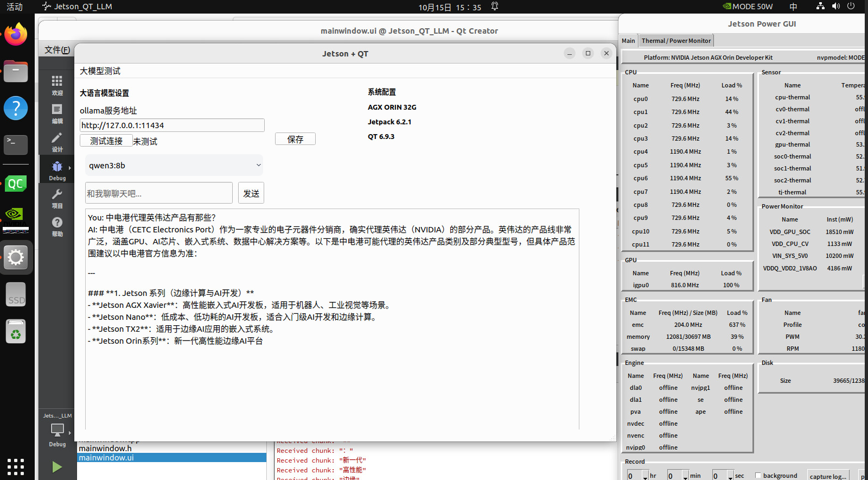Click the ollama server address field

click(x=172, y=125)
